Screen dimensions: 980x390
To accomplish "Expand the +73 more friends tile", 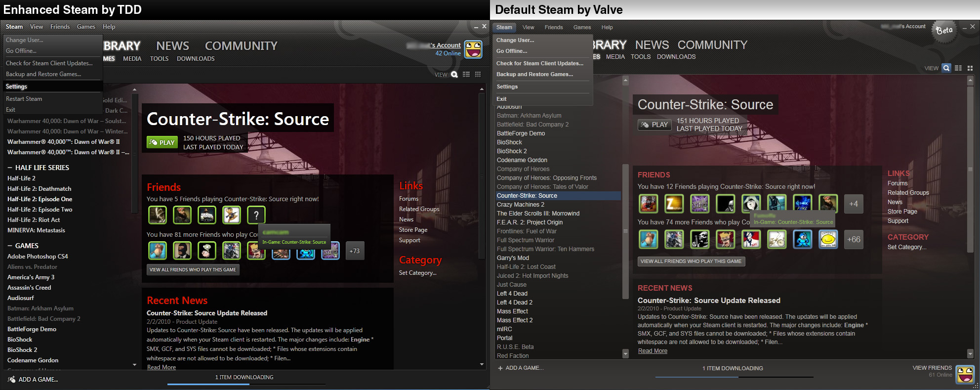I will point(355,251).
